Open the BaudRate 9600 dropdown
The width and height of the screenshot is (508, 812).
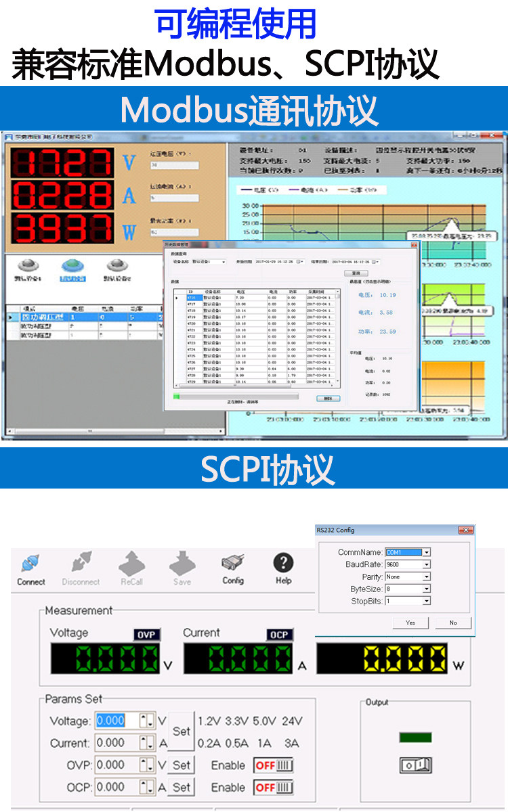tap(408, 564)
